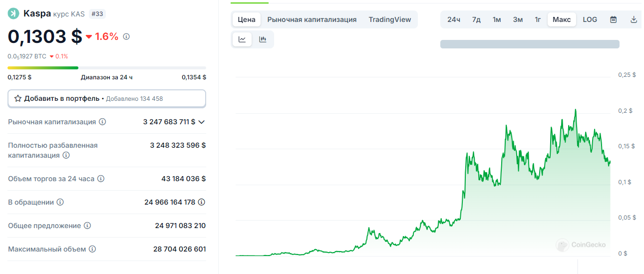Click the 24h price range bar
Image resolution: width=644 pixels, height=274 pixels.
[x=107, y=68]
